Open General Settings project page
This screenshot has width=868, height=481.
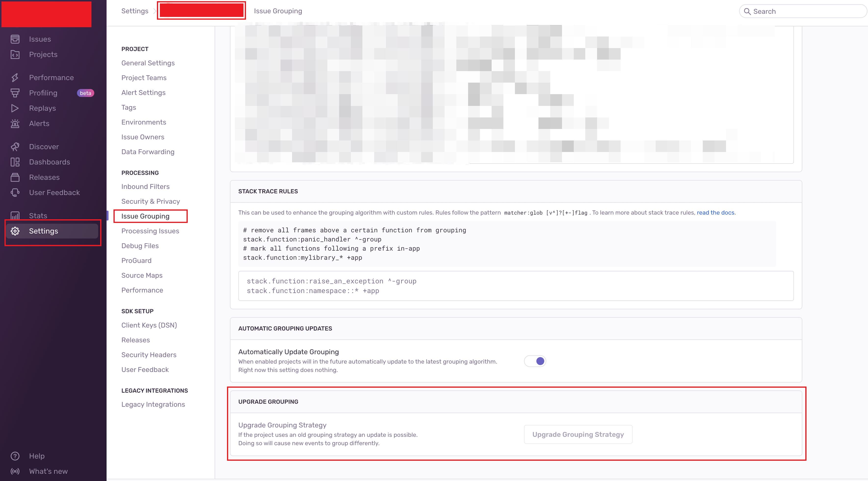148,63
